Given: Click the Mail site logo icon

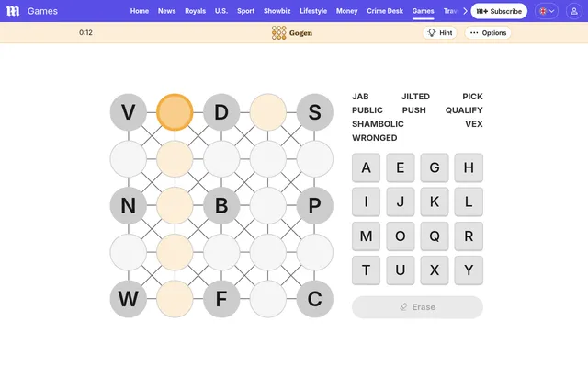Looking at the screenshot, I should (13, 11).
